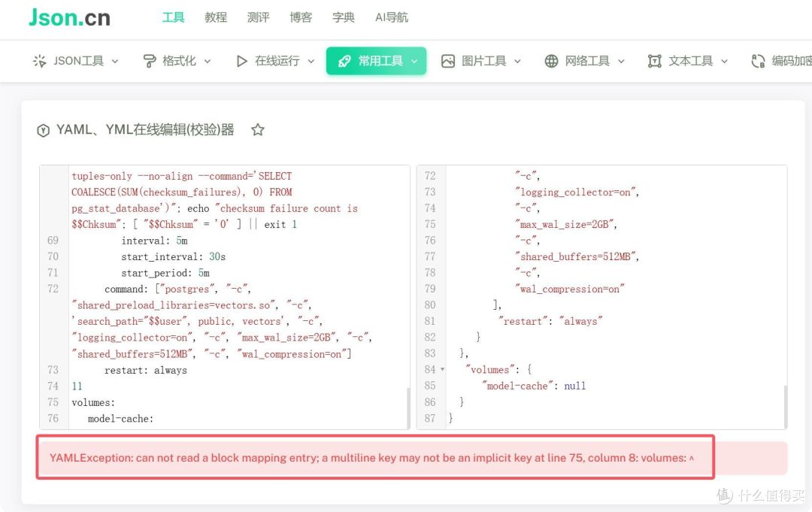Click the 网络工具 globe icon
This screenshot has width=812, height=512.
point(552,61)
